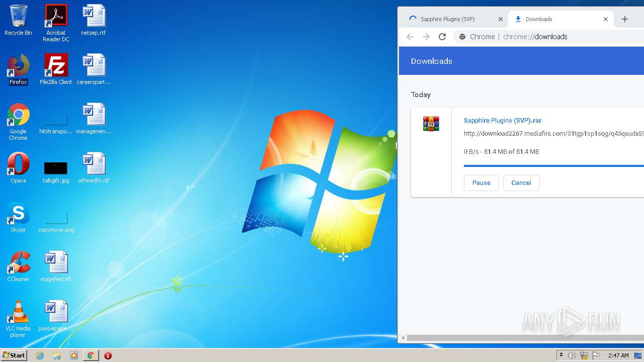Click the WinRAR archive icon in Downloads

(x=431, y=123)
